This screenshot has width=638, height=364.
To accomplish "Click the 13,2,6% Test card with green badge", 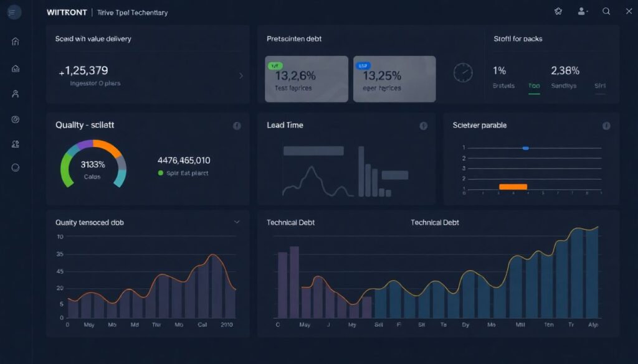I will point(307,79).
